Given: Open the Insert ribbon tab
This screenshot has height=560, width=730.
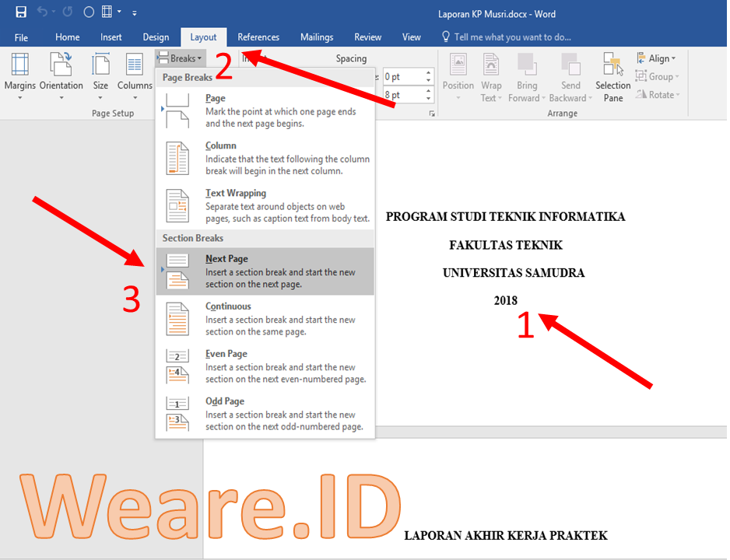Looking at the screenshot, I should click(111, 37).
